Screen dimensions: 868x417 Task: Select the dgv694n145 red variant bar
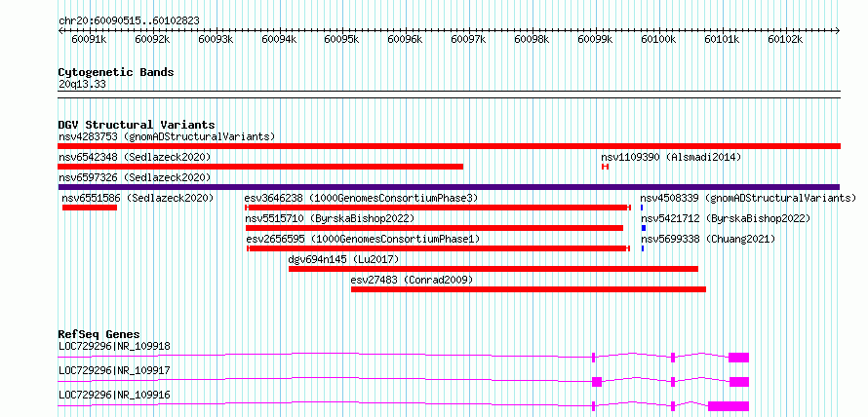[x=493, y=269]
